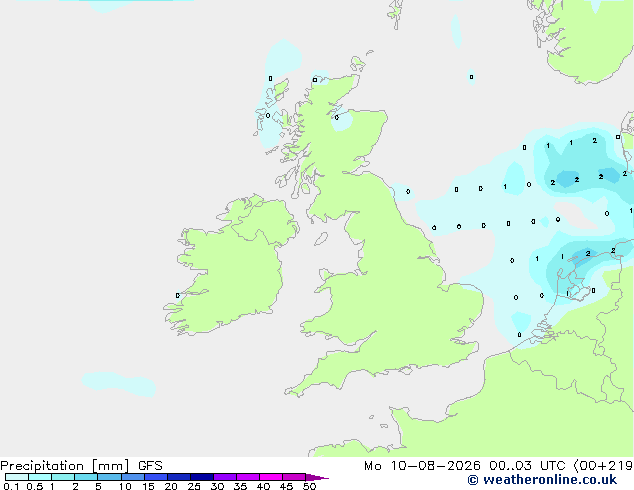Pick the legend swatch between 0.1 and 0.5
The height and width of the screenshot is (490, 634).
17,477
